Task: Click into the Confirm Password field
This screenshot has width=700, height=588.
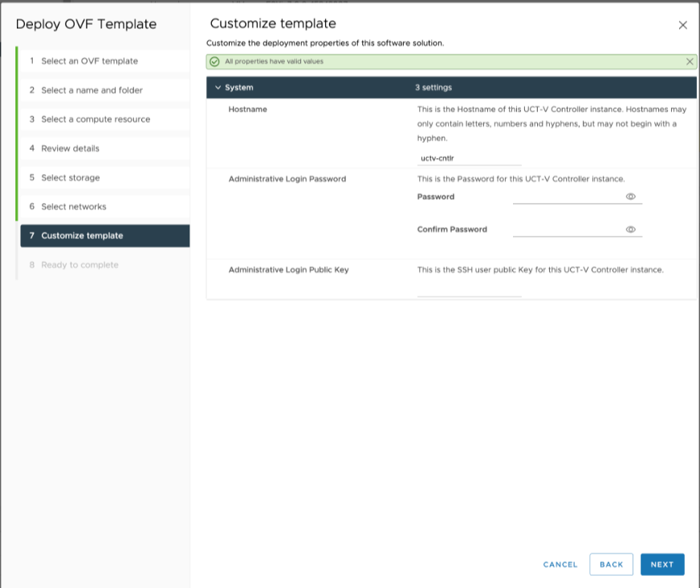Action: point(567,229)
